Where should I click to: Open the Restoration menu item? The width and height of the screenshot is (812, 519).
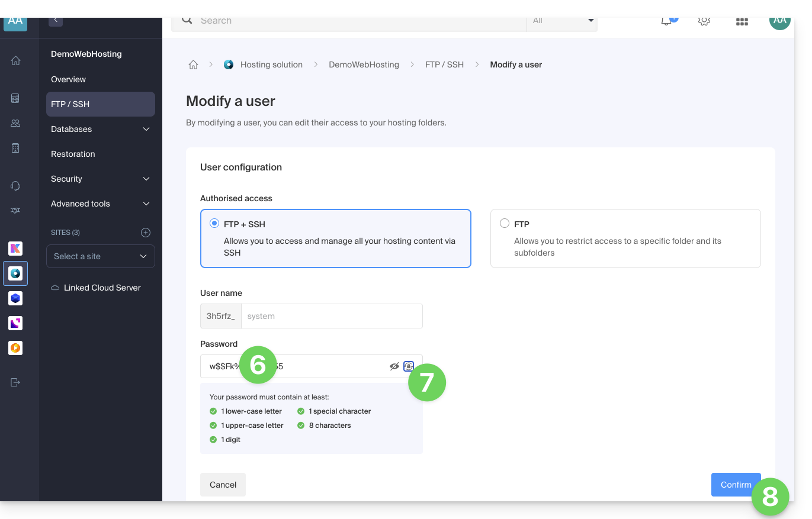tap(73, 154)
